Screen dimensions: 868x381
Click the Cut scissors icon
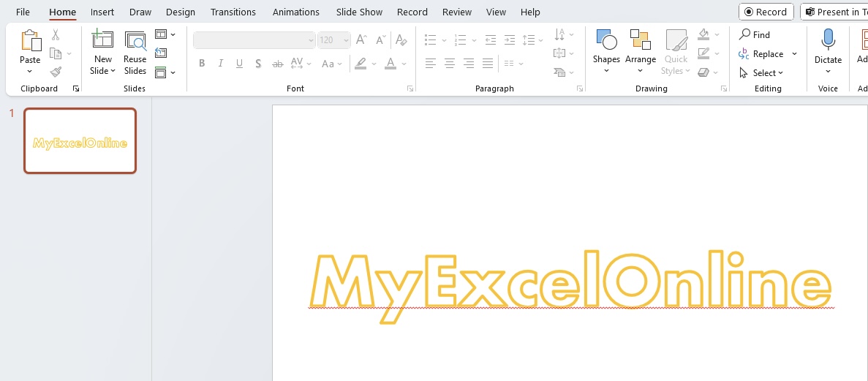click(x=56, y=35)
